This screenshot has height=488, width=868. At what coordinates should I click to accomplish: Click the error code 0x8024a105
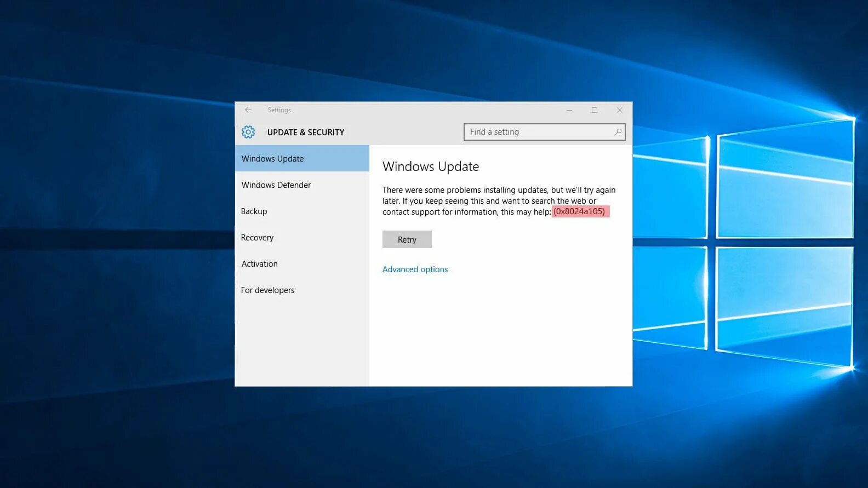click(x=580, y=211)
